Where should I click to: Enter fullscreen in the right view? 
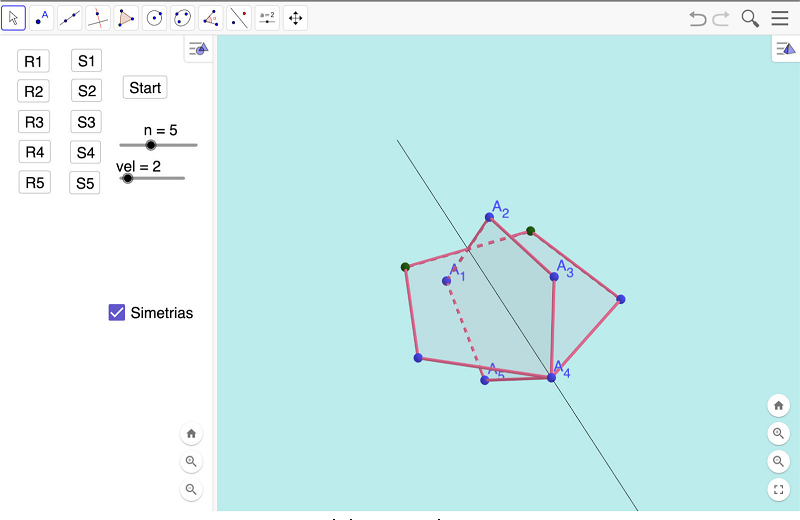click(x=779, y=489)
